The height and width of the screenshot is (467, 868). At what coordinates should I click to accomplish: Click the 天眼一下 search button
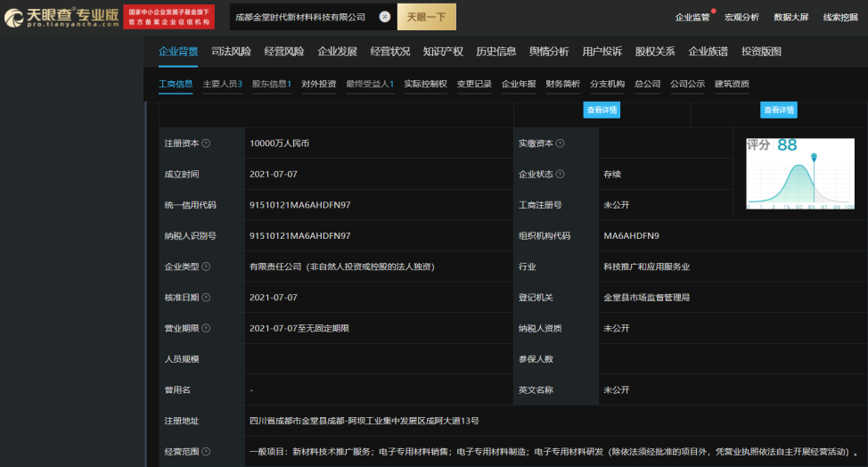pyautogui.click(x=426, y=17)
